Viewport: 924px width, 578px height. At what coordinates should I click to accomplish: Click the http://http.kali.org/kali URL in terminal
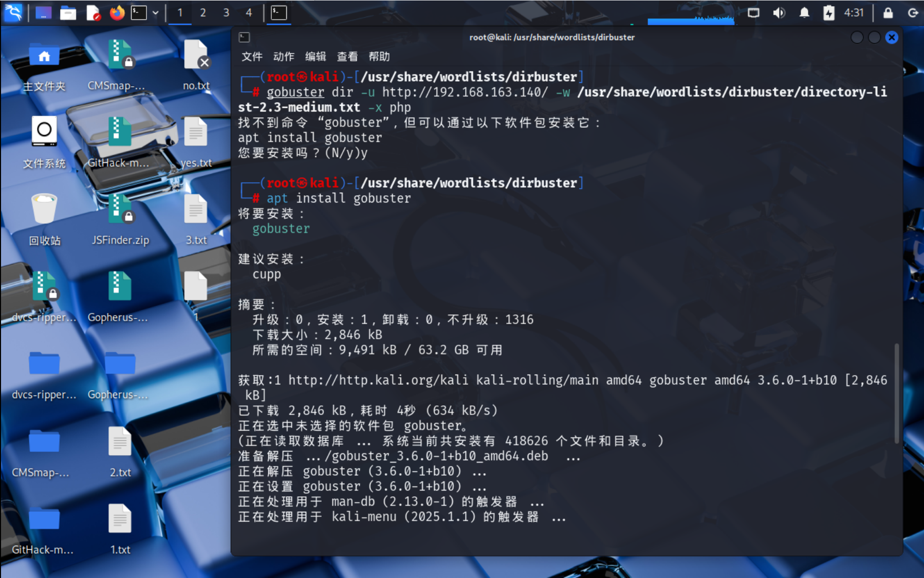tap(378, 380)
